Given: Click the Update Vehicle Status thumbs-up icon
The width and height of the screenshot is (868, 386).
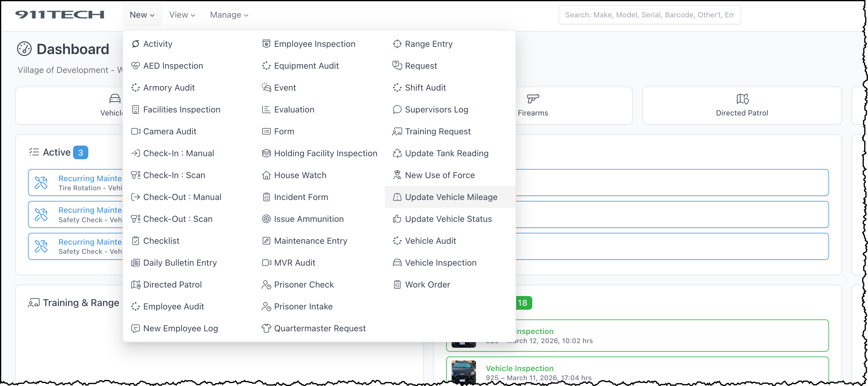Looking at the screenshot, I should 397,219.
